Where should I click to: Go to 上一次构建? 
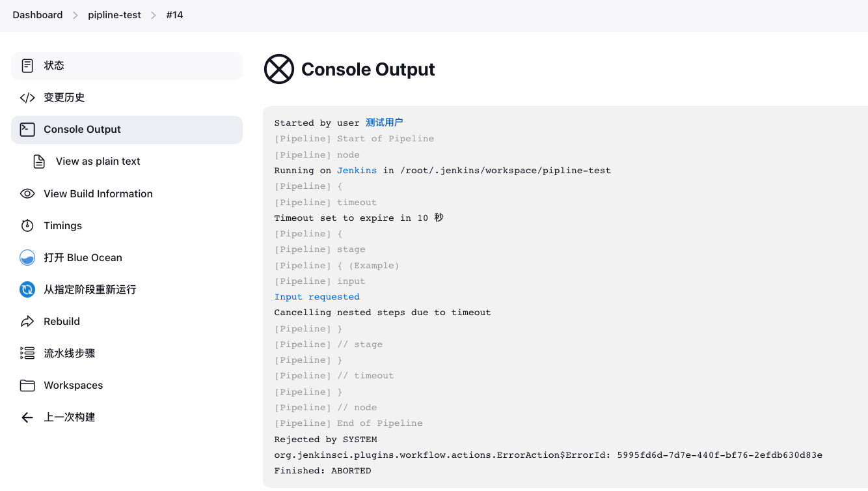pyautogui.click(x=127, y=417)
